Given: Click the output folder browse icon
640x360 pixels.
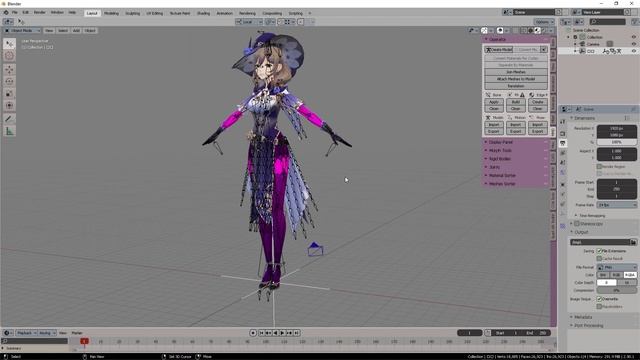Looking at the screenshot, I should click(x=633, y=242).
